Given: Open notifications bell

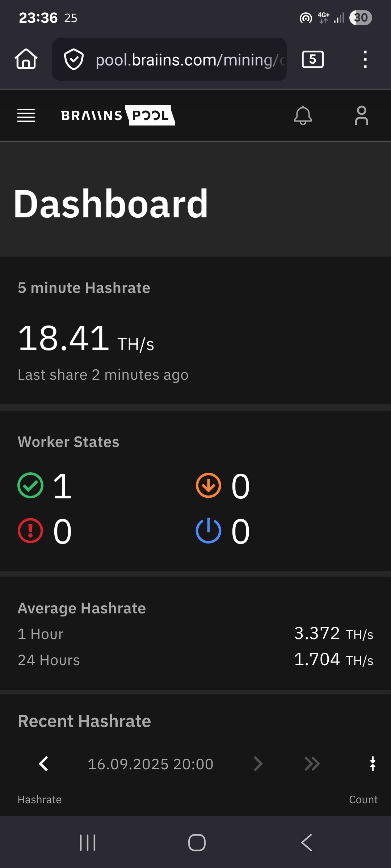Looking at the screenshot, I should coord(303,115).
